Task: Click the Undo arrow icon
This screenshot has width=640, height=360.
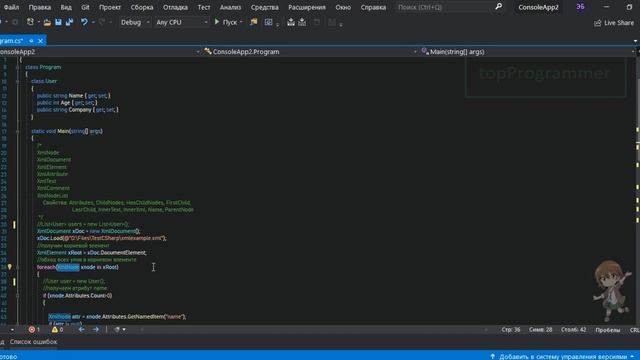Action: click(84, 22)
